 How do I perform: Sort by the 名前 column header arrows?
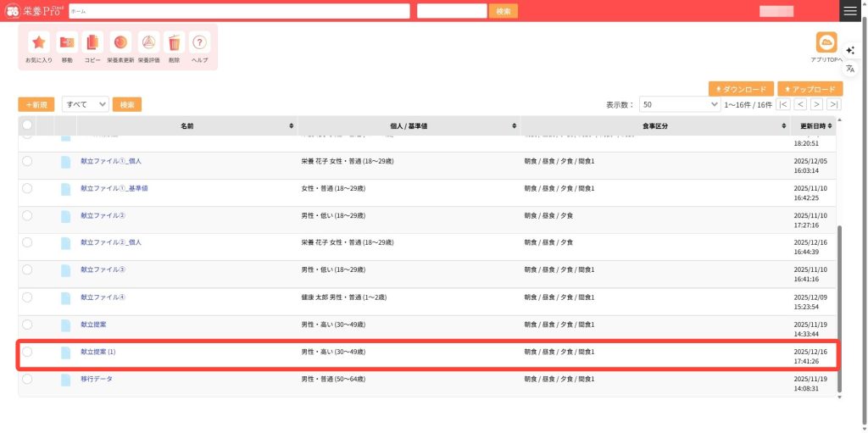tap(292, 126)
